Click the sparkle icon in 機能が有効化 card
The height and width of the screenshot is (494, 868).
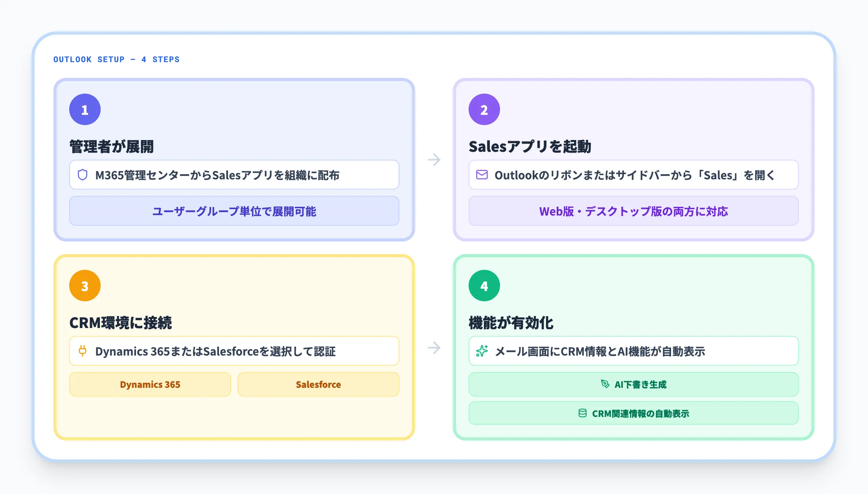click(x=482, y=351)
